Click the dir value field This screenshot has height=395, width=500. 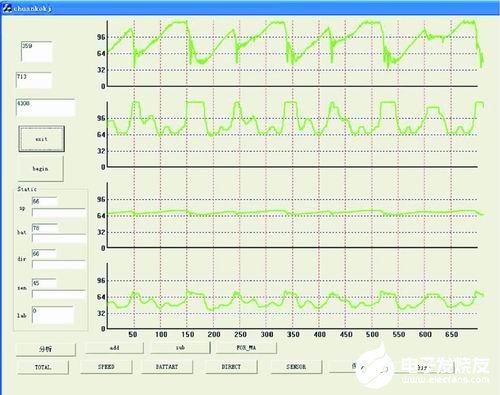tap(44, 254)
